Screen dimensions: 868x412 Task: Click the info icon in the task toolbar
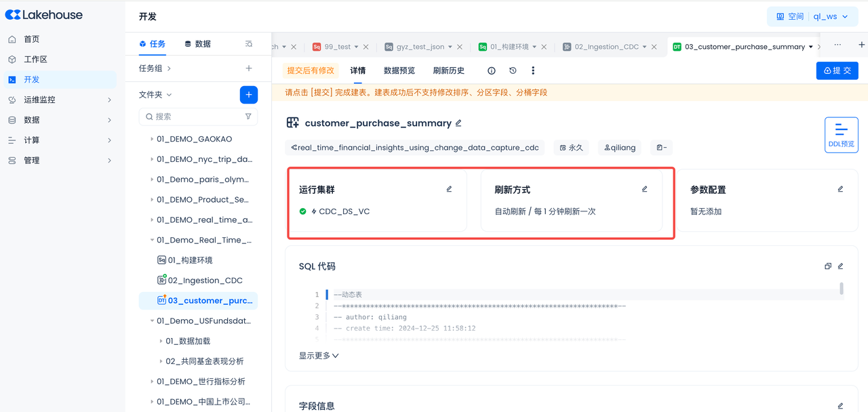coord(492,70)
